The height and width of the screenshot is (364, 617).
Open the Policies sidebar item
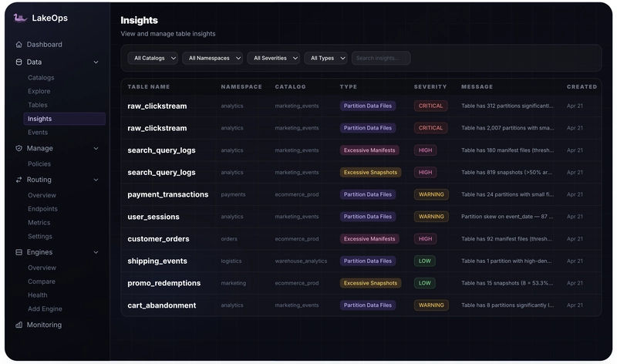(x=39, y=163)
